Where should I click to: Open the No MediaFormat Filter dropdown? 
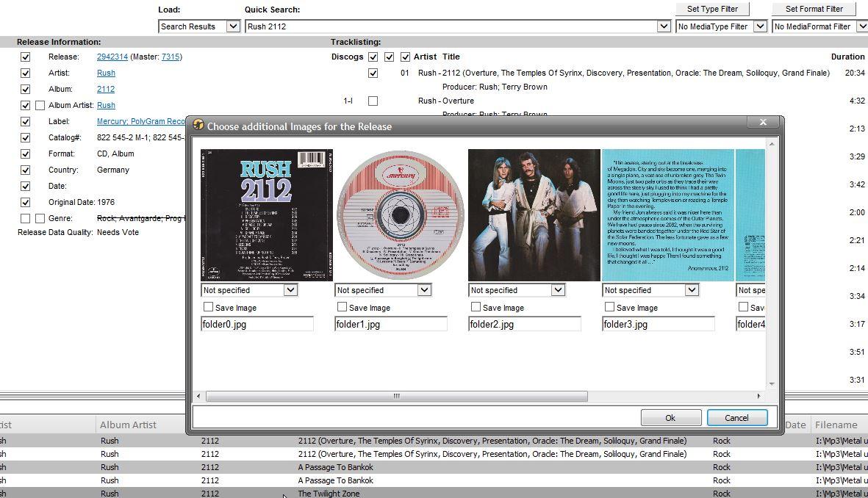[x=862, y=26]
